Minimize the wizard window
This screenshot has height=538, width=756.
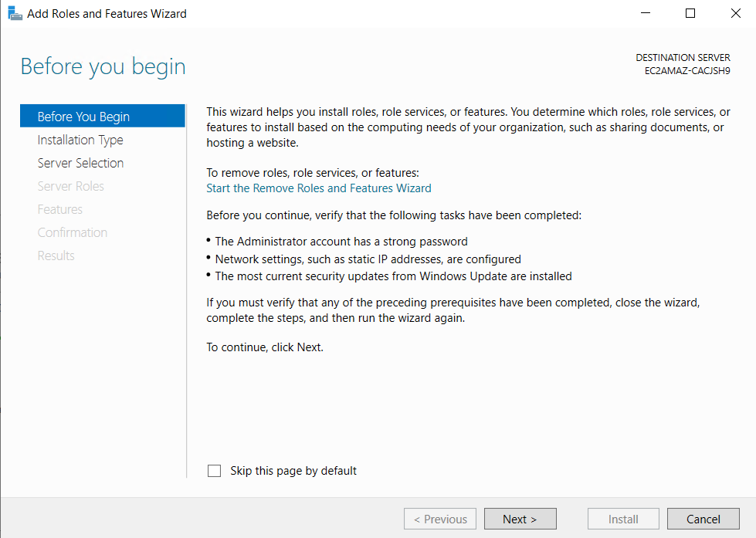click(x=645, y=13)
